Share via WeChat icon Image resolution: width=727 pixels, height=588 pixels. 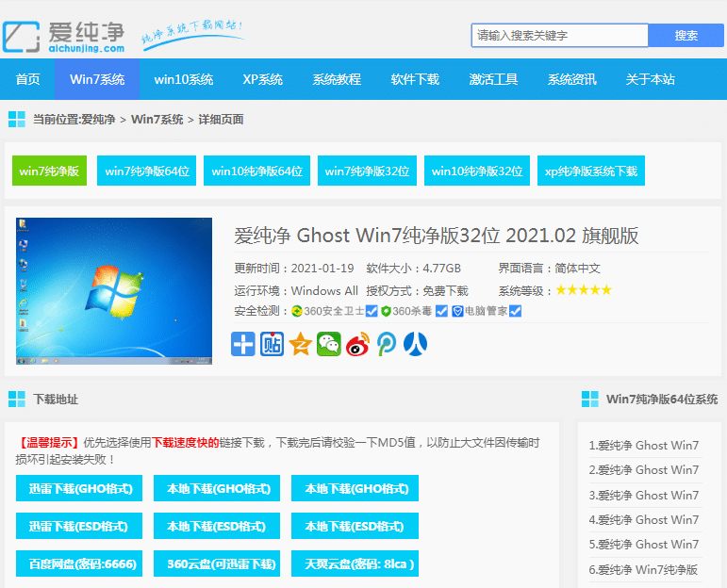pyautogui.click(x=329, y=344)
